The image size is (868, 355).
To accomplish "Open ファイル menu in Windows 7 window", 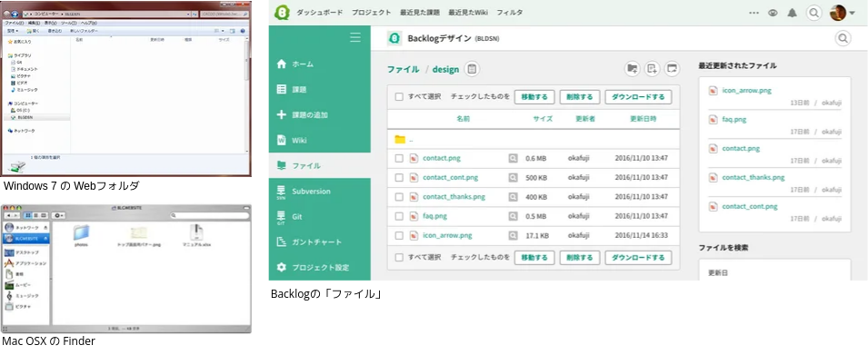I will tap(14, 24).
